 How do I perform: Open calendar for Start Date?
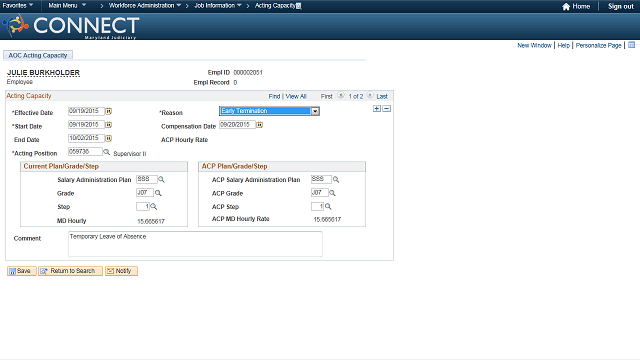coord(109,125)
